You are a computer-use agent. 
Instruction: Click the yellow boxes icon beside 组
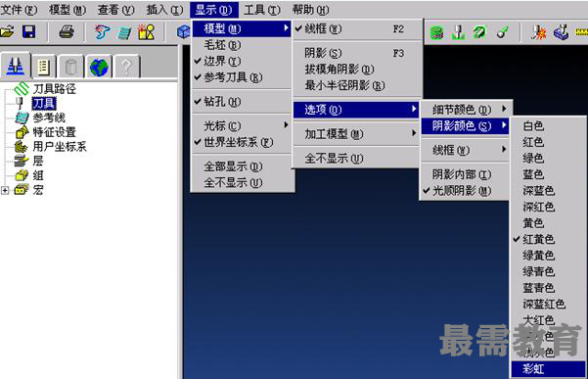[22, 175]
